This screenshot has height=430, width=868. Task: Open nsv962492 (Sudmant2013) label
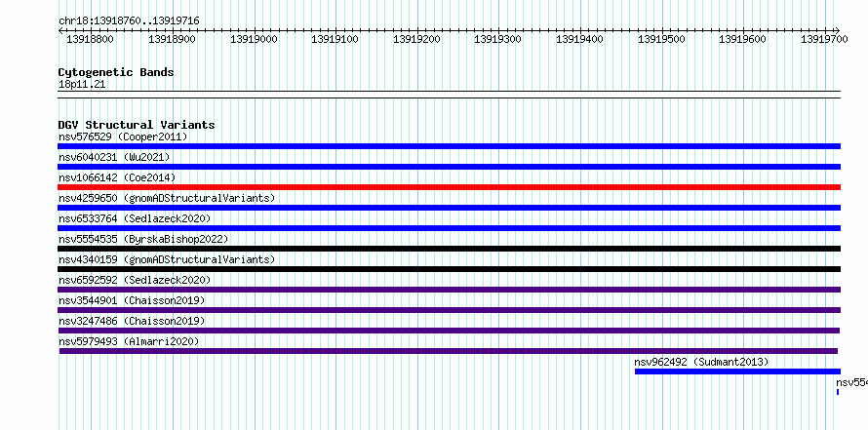coord(701,362)
